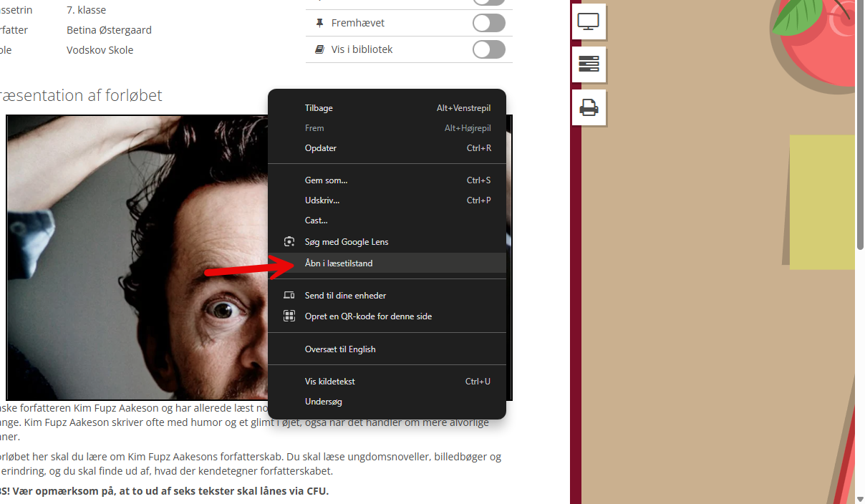Select Åbn i læsetilstand
This screenshot has height=504, width=865.
[x=339, y=263]
